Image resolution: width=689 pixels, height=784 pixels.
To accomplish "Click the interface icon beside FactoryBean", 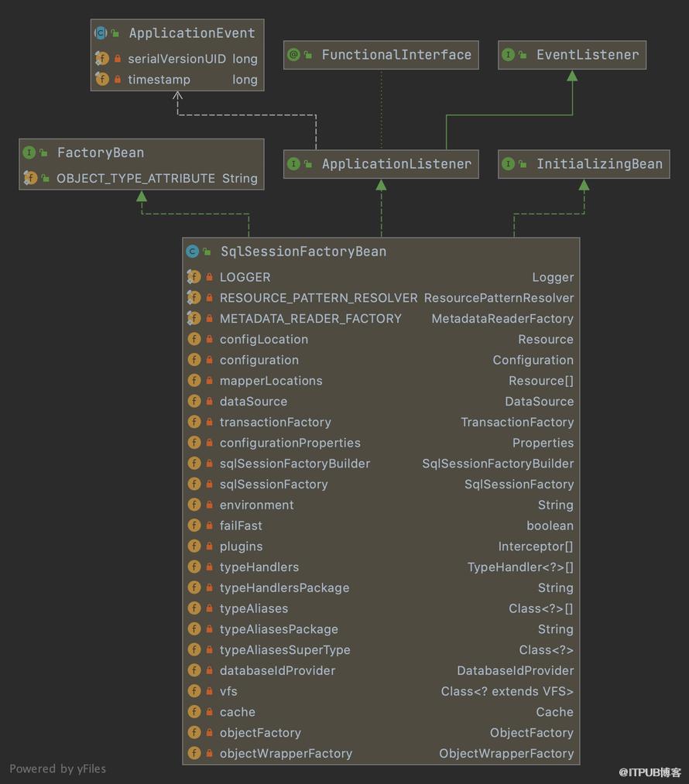I will 29,152.
